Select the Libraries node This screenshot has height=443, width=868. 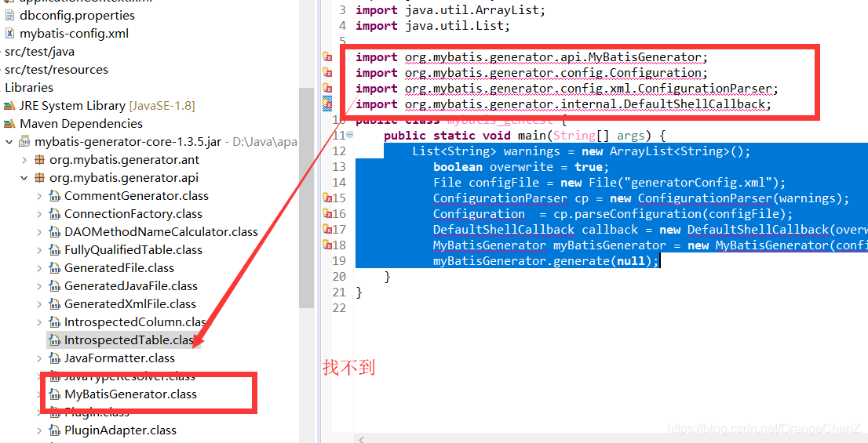(29, 87)
